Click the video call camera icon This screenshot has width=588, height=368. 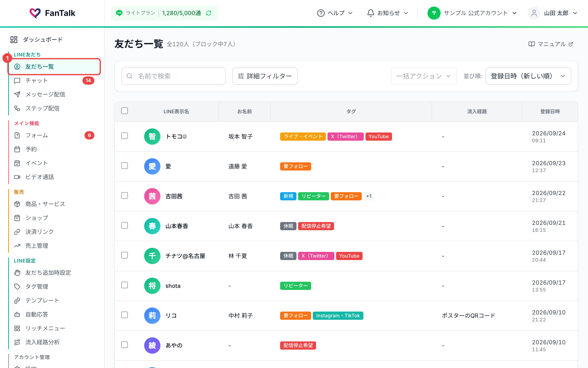pyautogui.click(x=17, y=177)
